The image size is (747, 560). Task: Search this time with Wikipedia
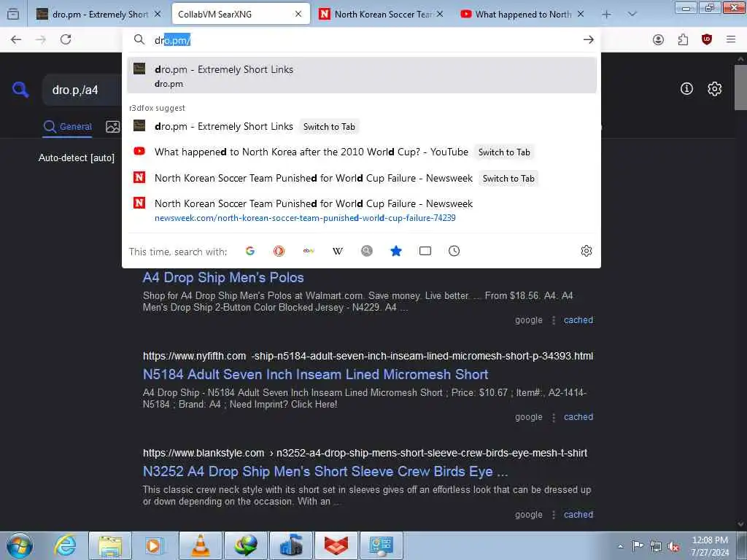coord(338,251)
